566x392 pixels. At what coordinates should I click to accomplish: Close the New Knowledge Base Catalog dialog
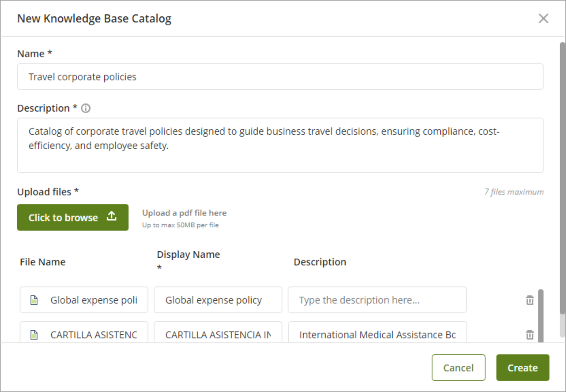point(543,19)
